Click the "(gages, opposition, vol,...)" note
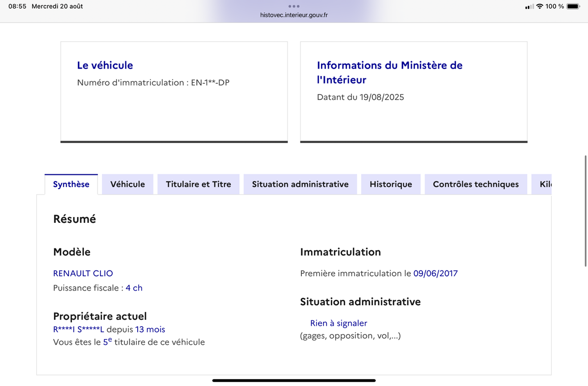588x386 pixels. 350,336
